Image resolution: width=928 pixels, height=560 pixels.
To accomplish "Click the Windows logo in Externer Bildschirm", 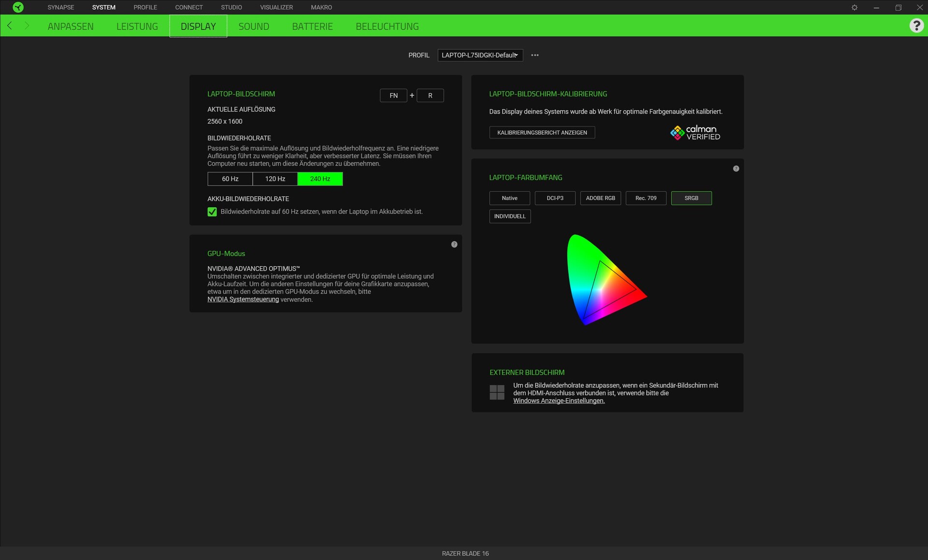I will point(496,392).
